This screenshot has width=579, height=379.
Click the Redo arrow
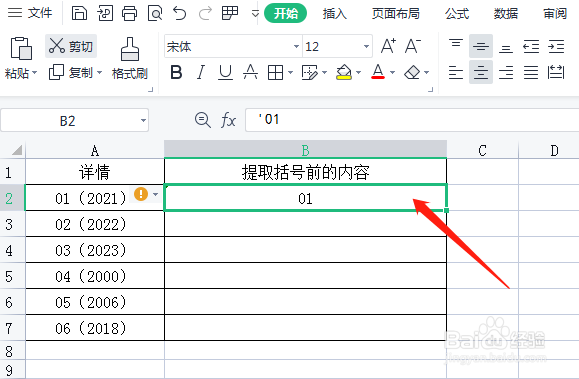pos(205,13)
